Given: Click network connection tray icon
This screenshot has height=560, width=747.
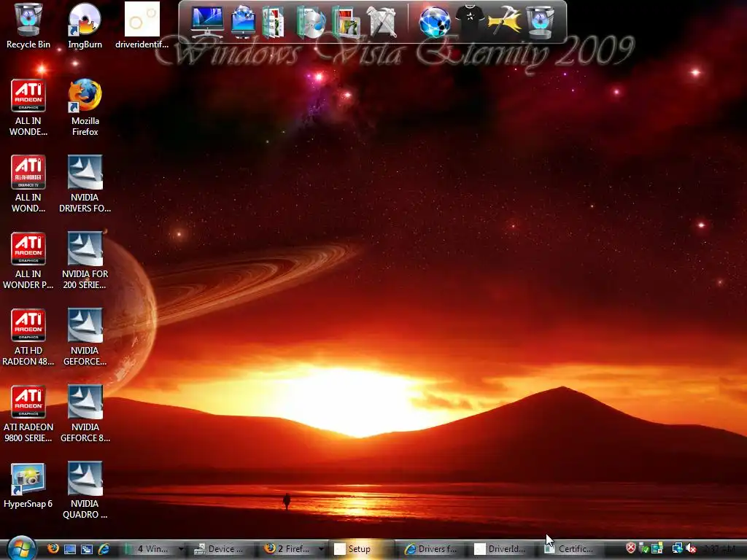Looking at the screenshot, I should click(x=677, y=548).
